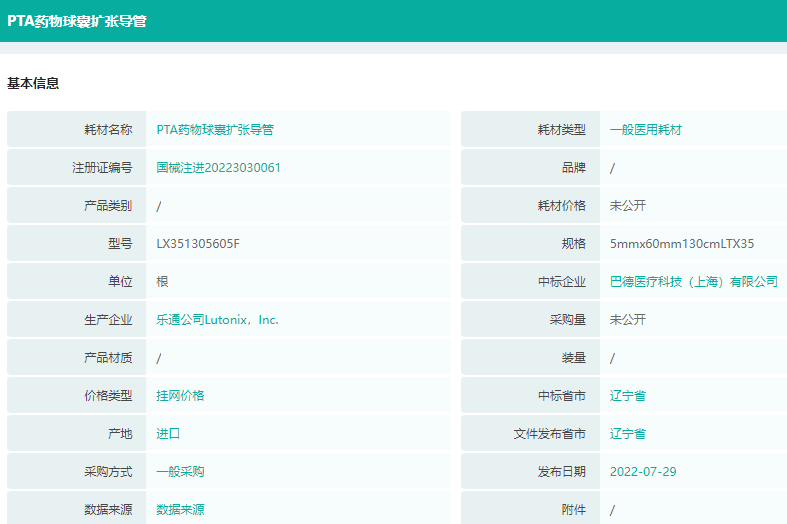Click the PTA药物球囊扩张导管 page title
Viewport: 787px width, 524px height.
77,21
